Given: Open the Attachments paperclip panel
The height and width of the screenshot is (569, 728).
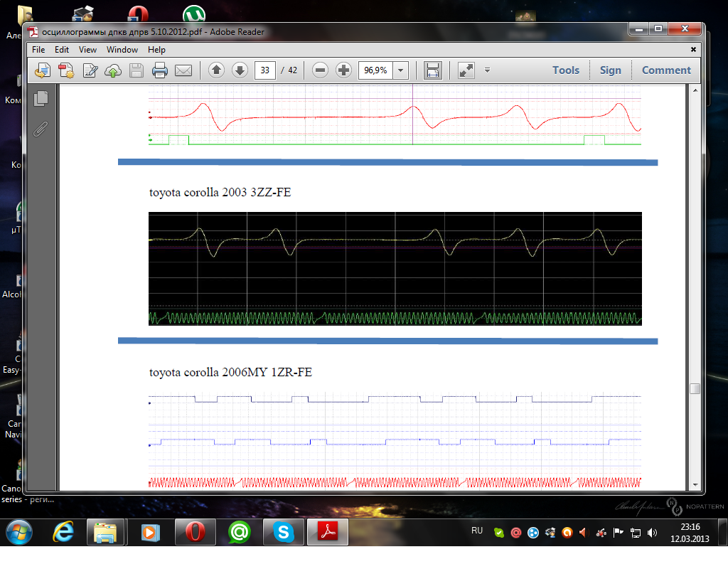Looking at the screenshot, I should (x=41, y=129).
